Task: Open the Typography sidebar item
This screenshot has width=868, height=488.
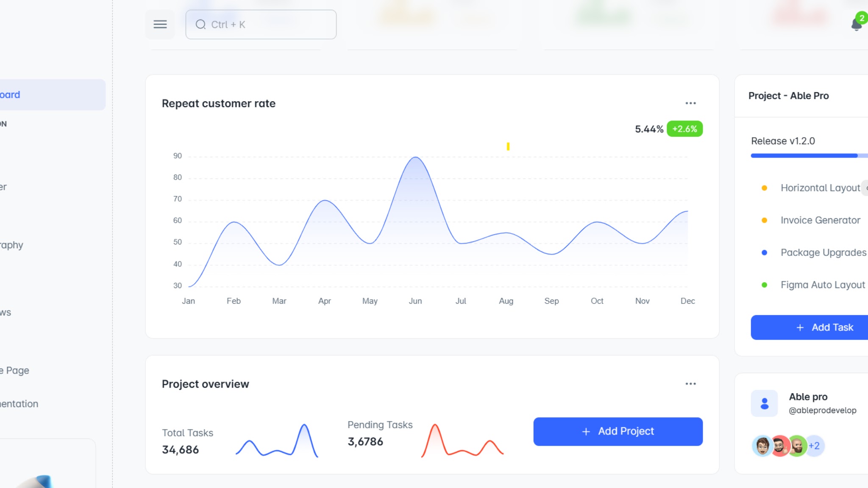Action: coord(13,245)
